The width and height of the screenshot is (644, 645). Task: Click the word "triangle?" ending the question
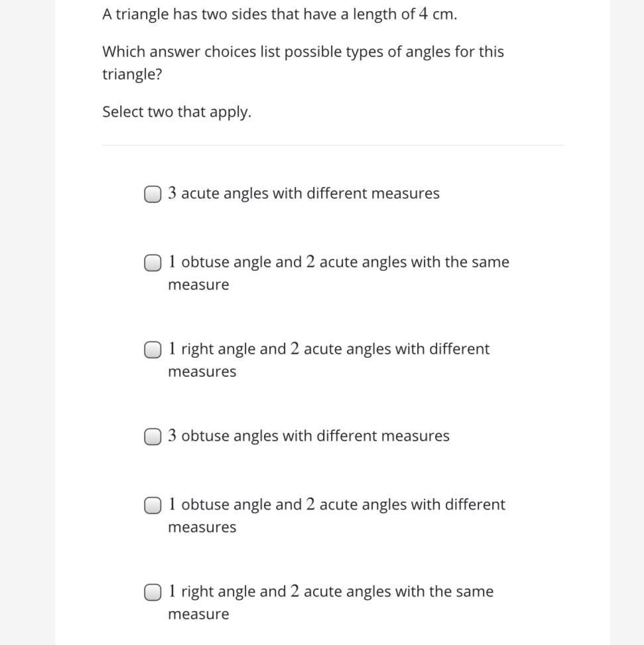click(x=132, y=74)
